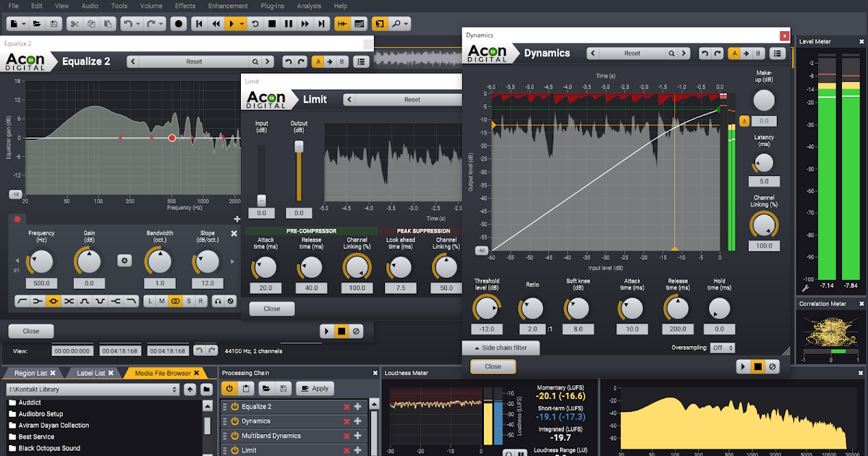Toggle the waveform view mode icon
Viewport: 868px width, 456px height.
click(343, 24)
